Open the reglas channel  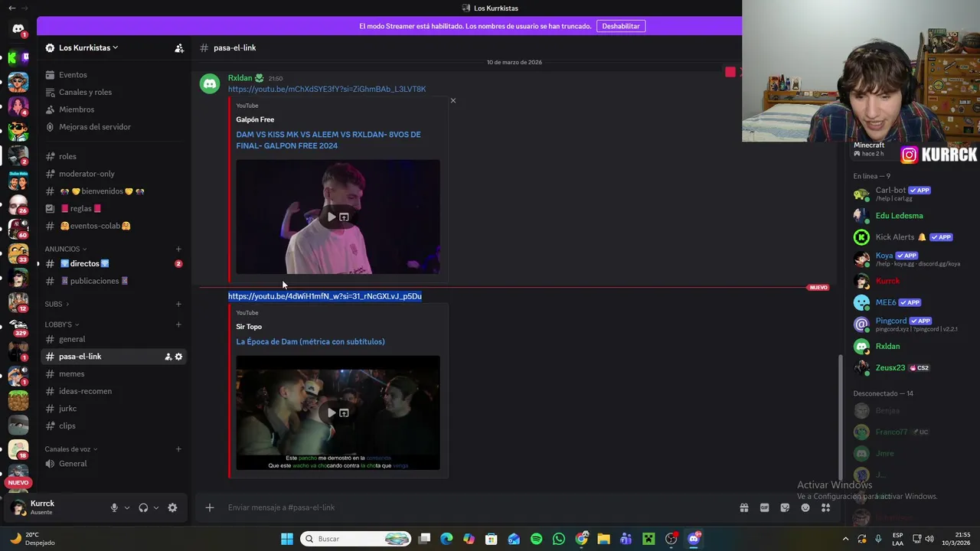click(80, 208)
